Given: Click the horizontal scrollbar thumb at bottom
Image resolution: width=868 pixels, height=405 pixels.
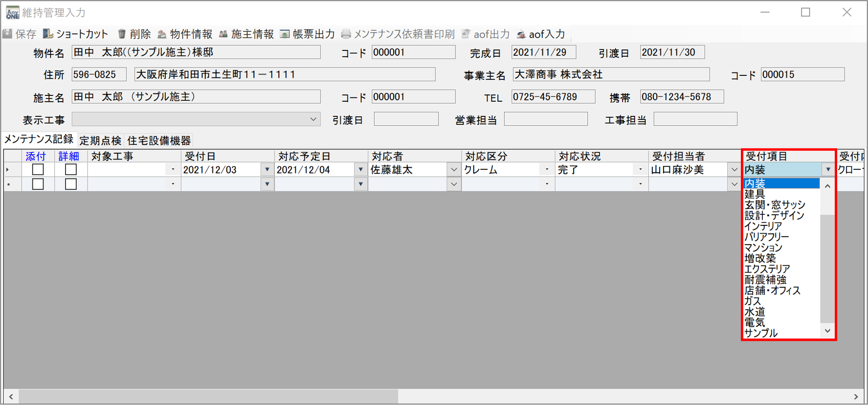Looking at the screenshot, I should (208, 397).
